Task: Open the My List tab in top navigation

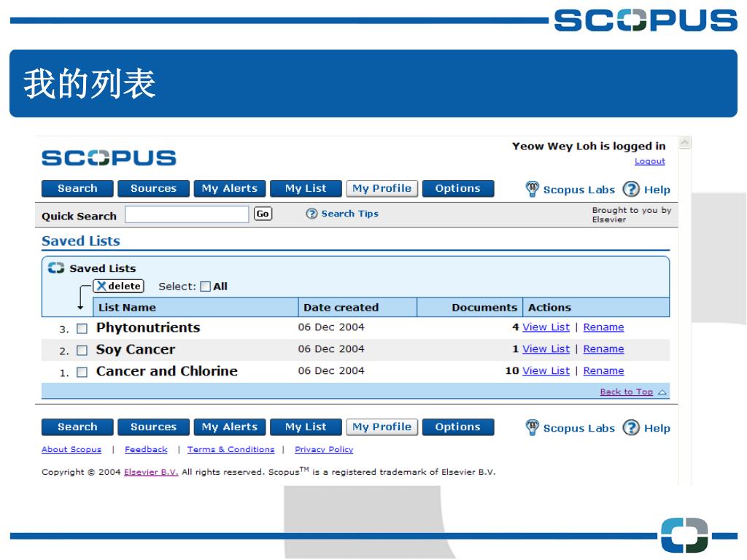Action: point(306,189)
